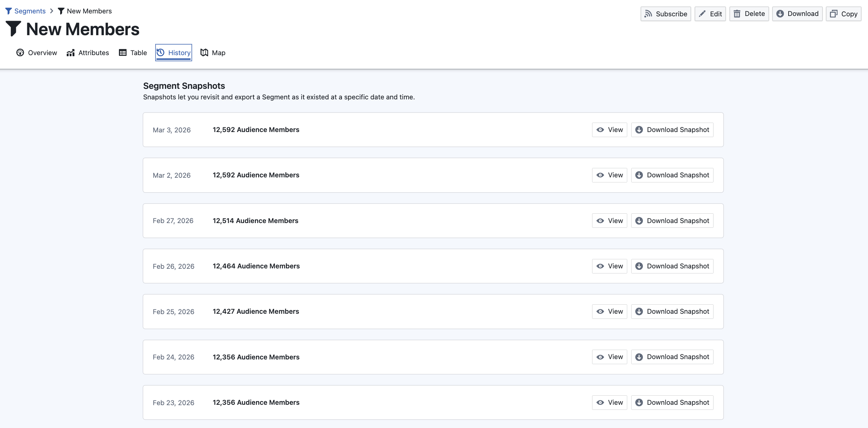The width and height of the screenshot is (868, 428).
Task: Click the Mar 3, 2026 snapshot row
Action: [399, 130]
